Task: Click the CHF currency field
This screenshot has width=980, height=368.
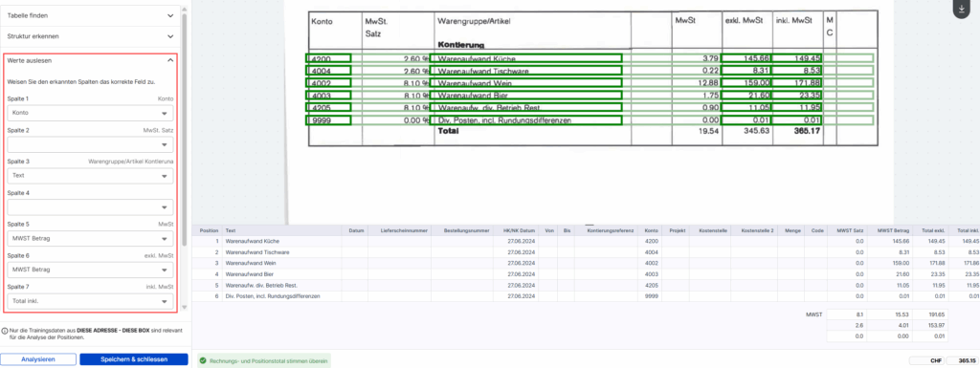Action: [927, 360]
